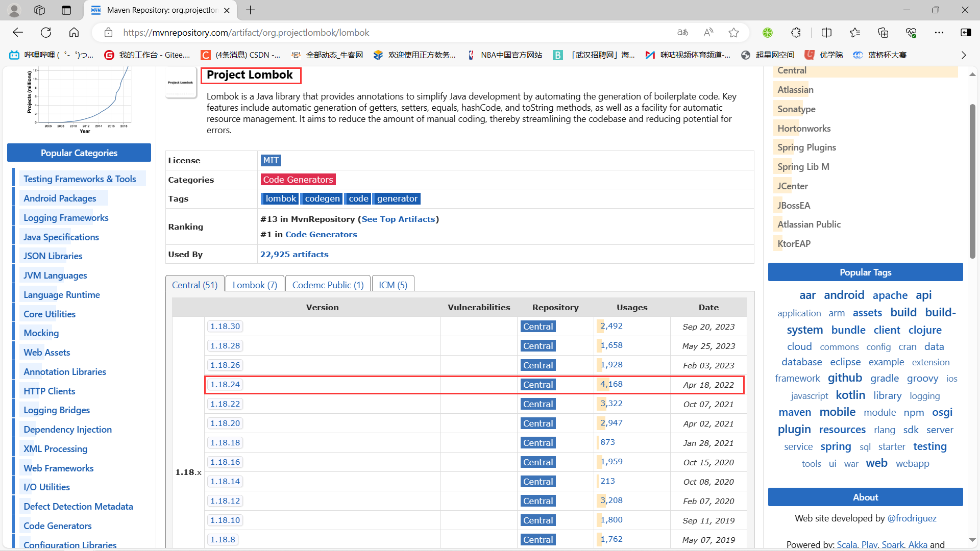Expand more bookmarks chevron
Viewport: 980px width, 551px height.
963,55
